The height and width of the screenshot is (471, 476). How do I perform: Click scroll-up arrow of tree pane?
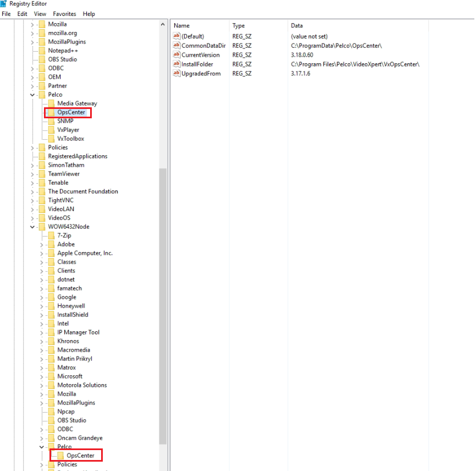[x=163, y=25]
